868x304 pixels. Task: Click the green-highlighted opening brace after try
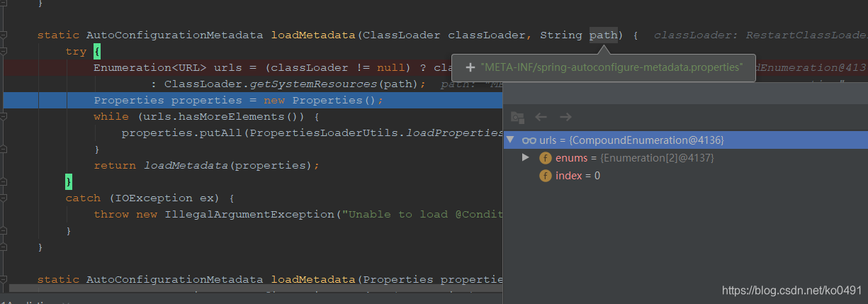(97, 51)
